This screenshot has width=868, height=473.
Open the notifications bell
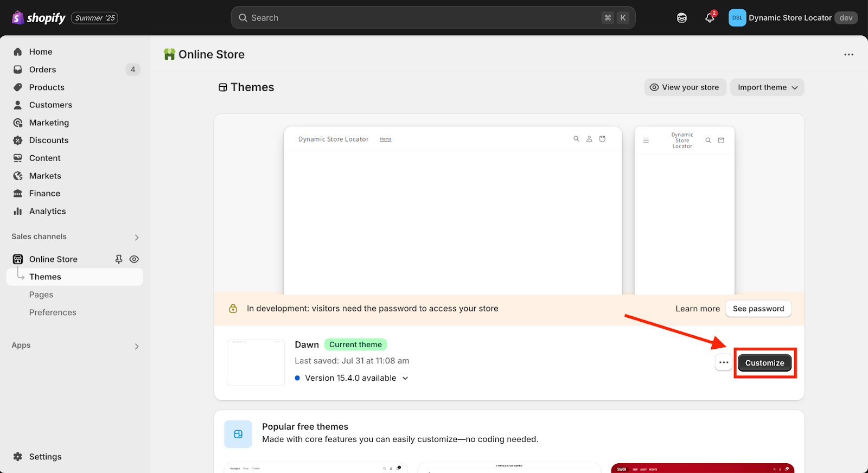pos(710,18)
